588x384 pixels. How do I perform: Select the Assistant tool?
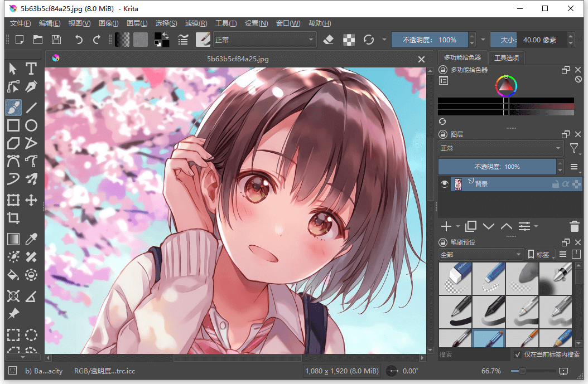pos(13,296)
